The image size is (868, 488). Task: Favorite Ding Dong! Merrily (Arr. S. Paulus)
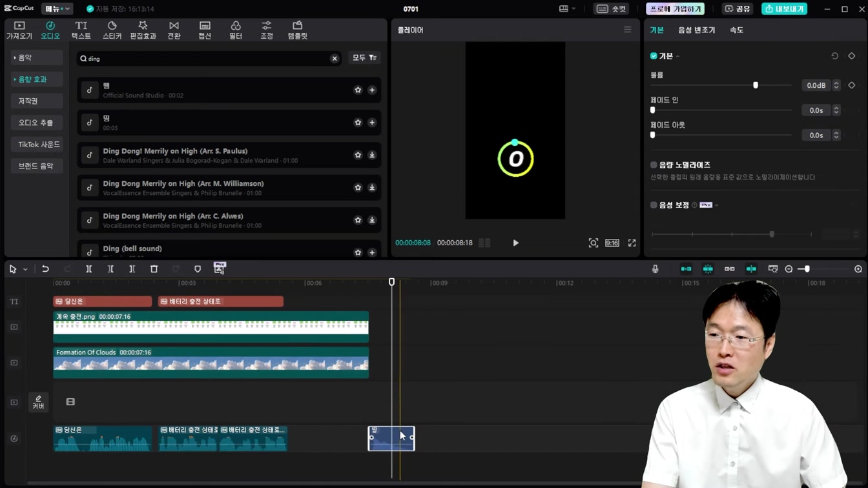(358, 155)
